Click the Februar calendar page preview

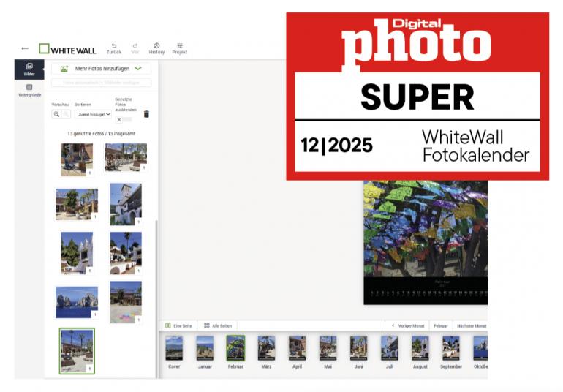[426, 243]
